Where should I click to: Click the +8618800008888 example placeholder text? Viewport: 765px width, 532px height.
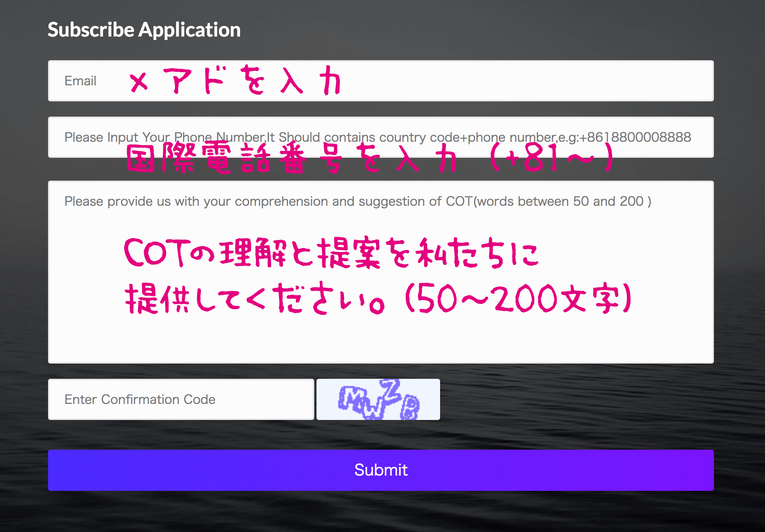635,137
